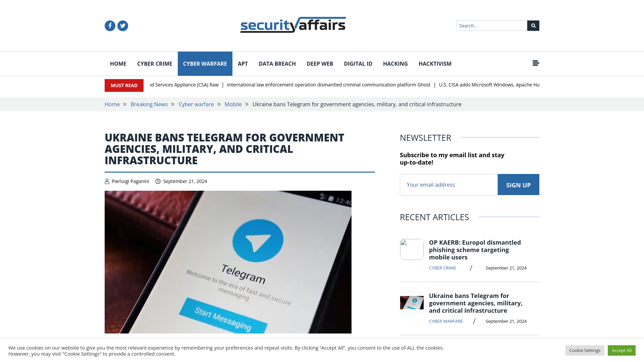Click the Facebook social icon

click(x=110, y=25)
